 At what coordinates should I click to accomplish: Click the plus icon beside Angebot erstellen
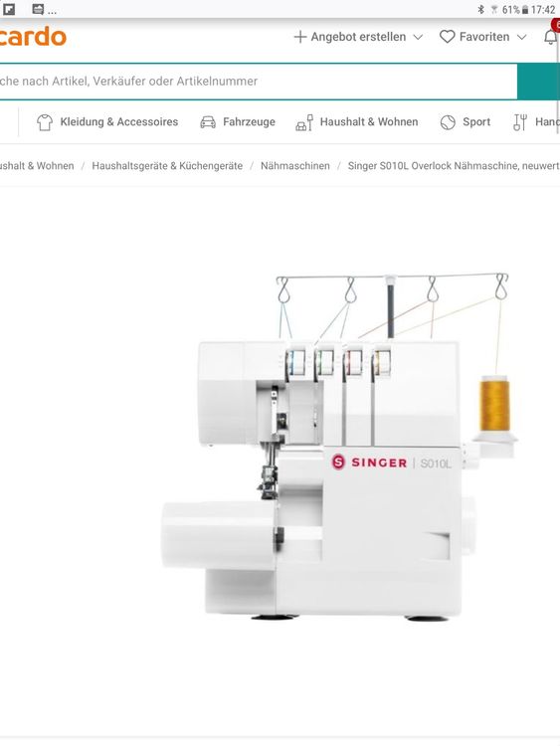point(299,37)
